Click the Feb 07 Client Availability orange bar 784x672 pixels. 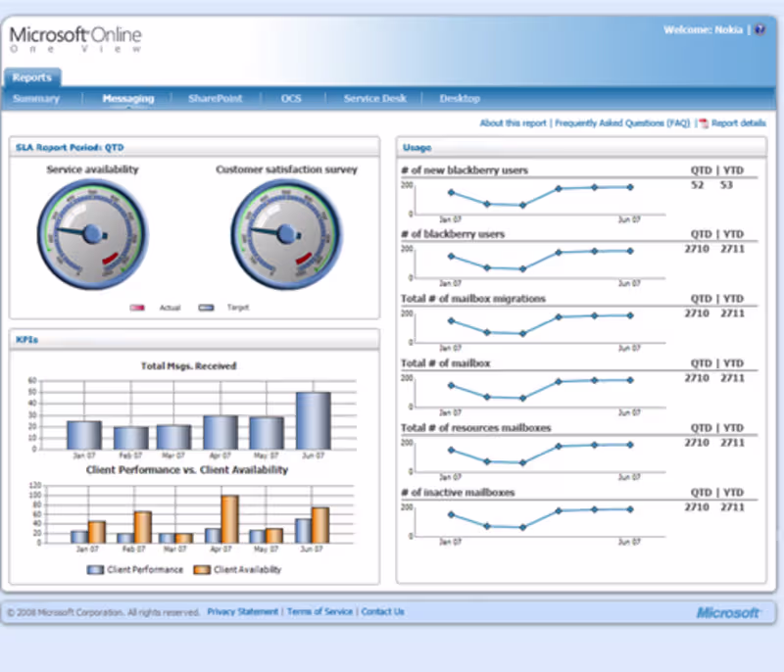click(142, 527)
